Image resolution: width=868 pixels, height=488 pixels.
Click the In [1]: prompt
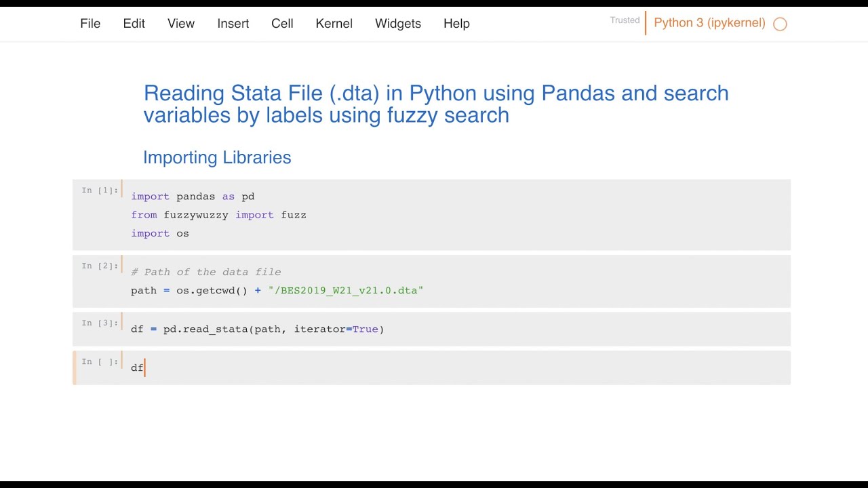click(100, 190)
